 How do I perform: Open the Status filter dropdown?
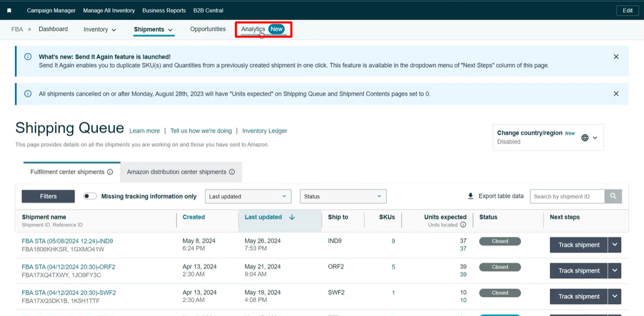(343, 196)
